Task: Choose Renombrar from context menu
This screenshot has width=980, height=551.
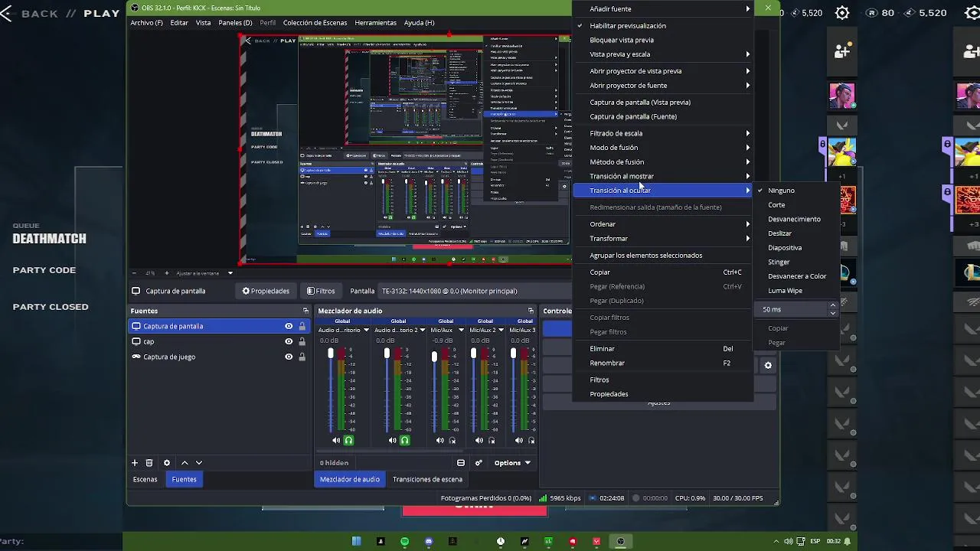Action: (663, 364)
